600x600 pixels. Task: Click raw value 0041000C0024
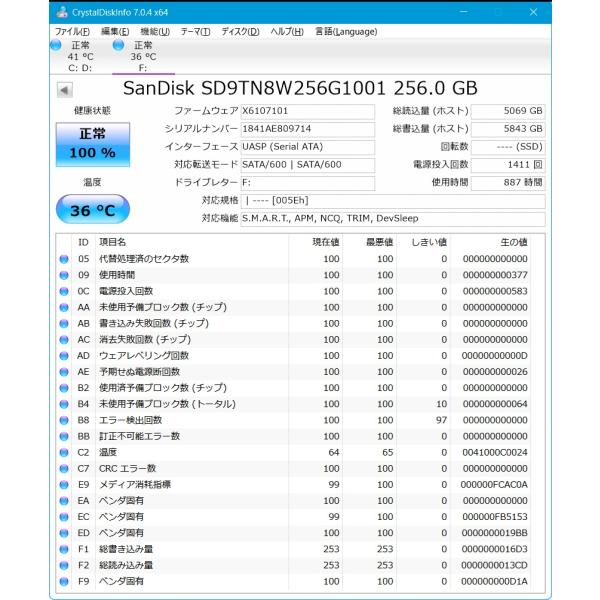pyautogui.click(x=495, y=453)
